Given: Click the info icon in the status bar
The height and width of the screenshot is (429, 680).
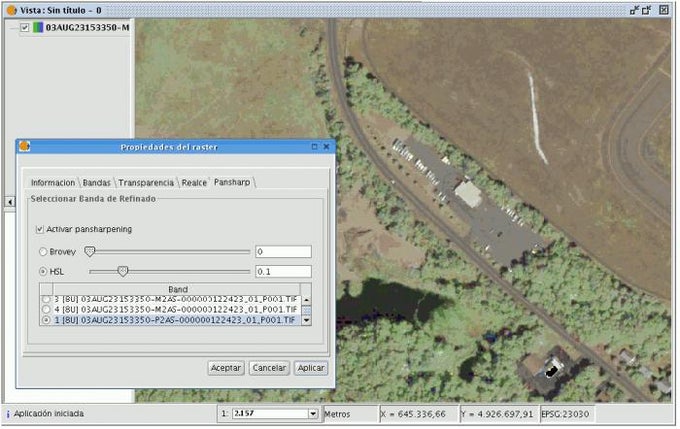Looking at the screenshot, I should tap(8, 414).
